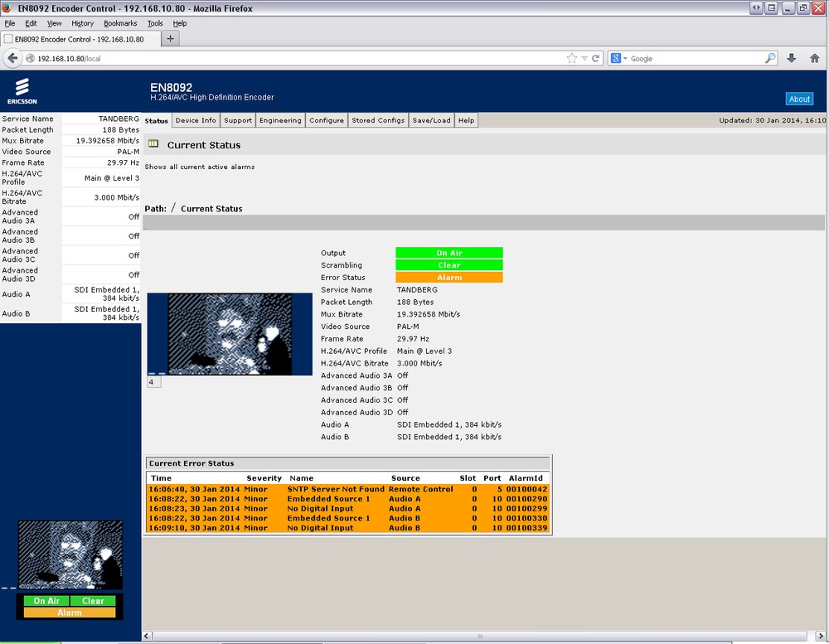
Task: Click the About button
Action: (798, 99)
